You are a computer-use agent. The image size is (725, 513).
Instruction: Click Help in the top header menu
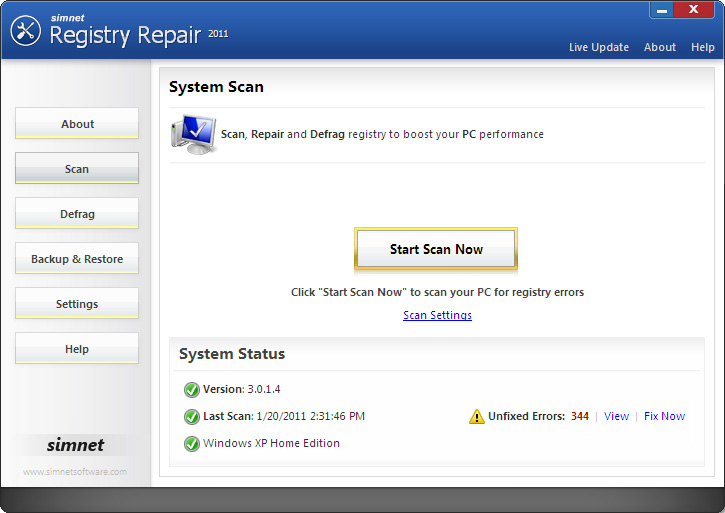point(703,47)
